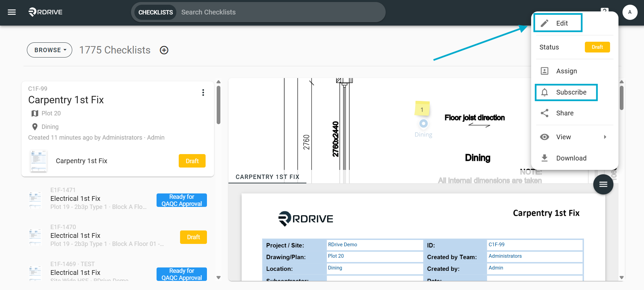Click the checklist list scrollbar thumb

click(x=218, y=105)
